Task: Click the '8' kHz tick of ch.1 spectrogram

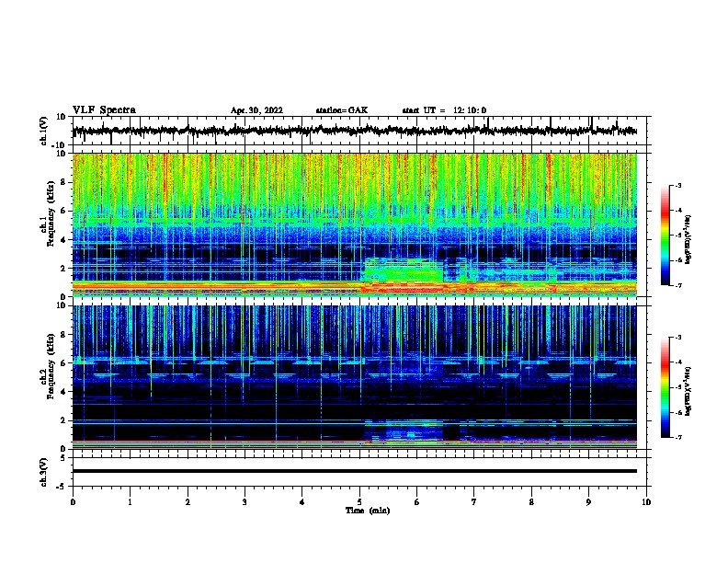Action: [63, 182]
